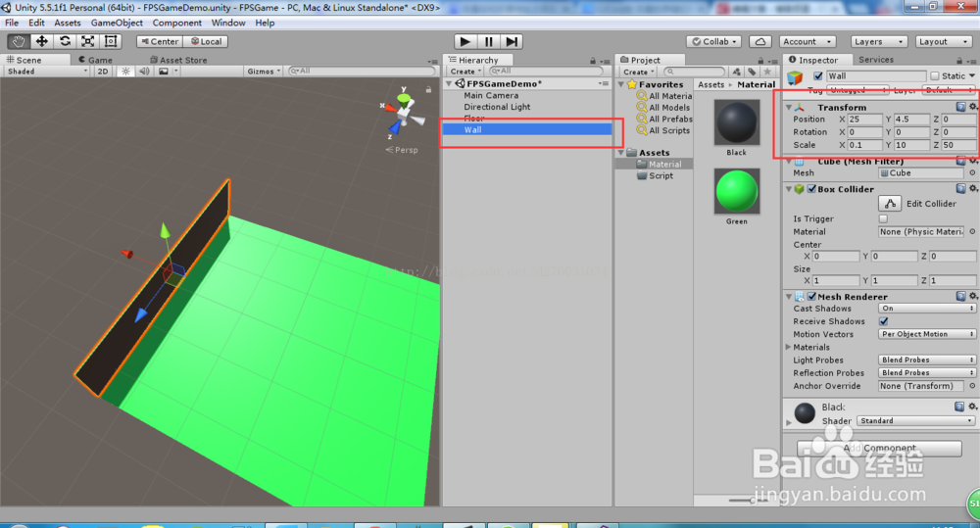The image size is (980, 528).
Task: Select the Move tool
Action: pyautogui.click(x=42, y=41)
